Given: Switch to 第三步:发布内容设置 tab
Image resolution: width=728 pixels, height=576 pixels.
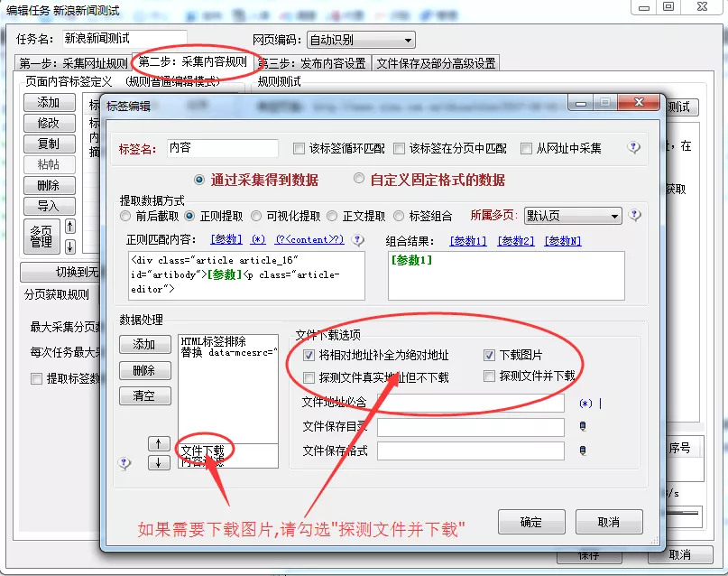Looking at the screenshot, I should (x=312, y=63).
